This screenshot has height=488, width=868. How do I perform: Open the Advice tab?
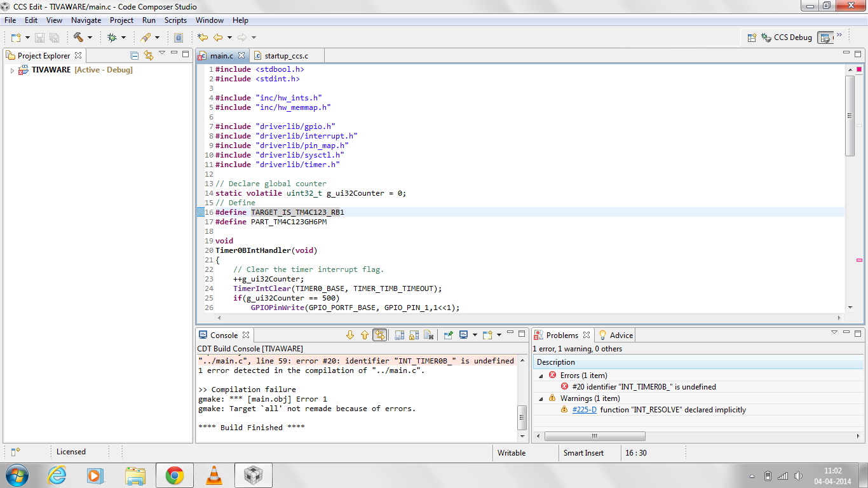pos(621,335)
